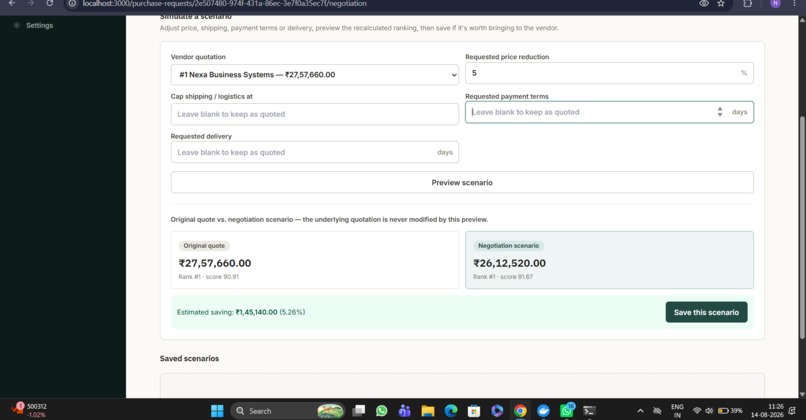Focus the Requested payment terms field
Screen dimensions: 806x420
[609, 112]
